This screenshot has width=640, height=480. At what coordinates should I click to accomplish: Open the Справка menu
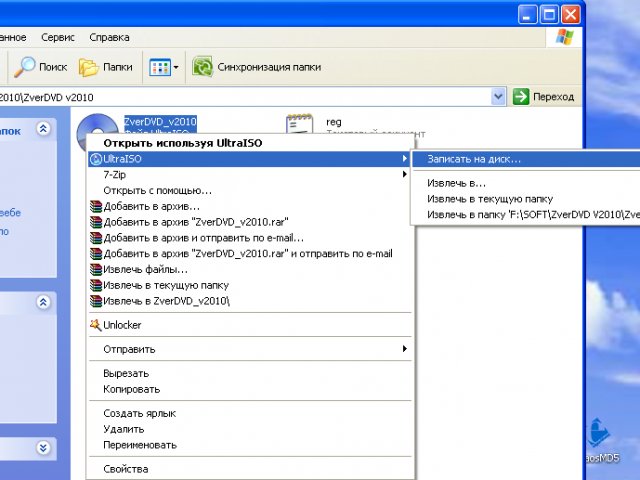(x=109, y=38)
